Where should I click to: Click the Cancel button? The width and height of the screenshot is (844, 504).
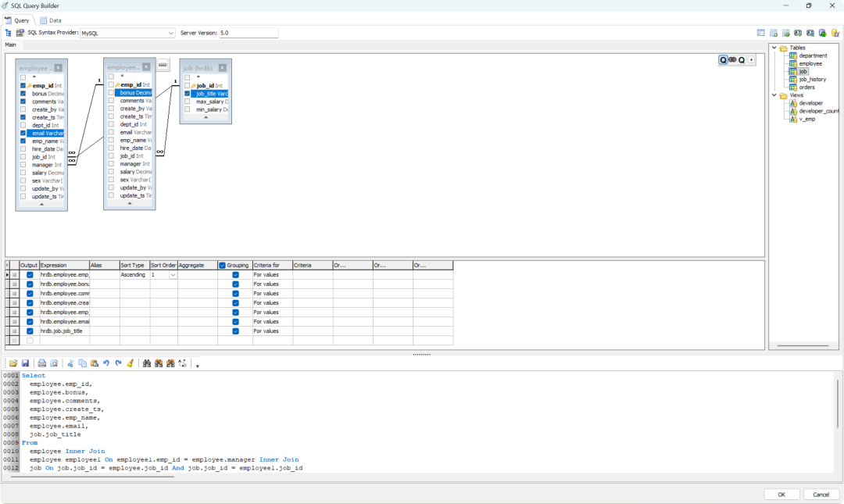click(x=821, y=495)
